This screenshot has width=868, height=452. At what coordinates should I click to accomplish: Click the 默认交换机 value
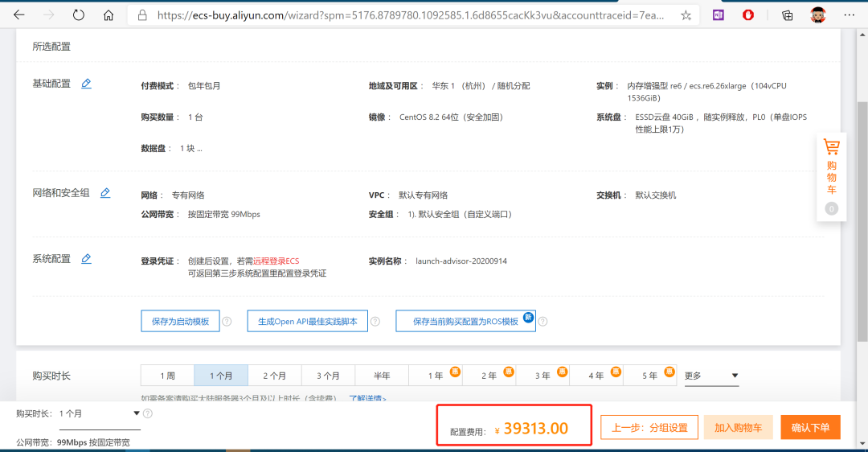pyautogui.click(x=656, y=195)
